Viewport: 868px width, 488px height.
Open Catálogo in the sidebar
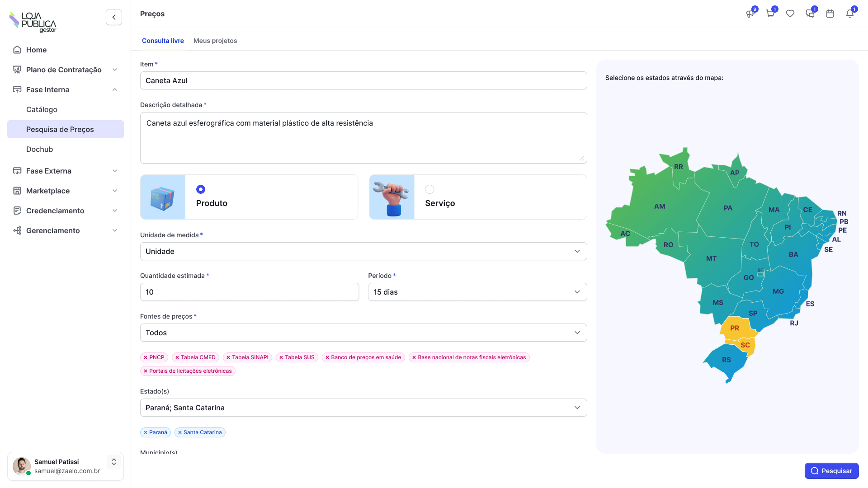click(x=42, y=109)
